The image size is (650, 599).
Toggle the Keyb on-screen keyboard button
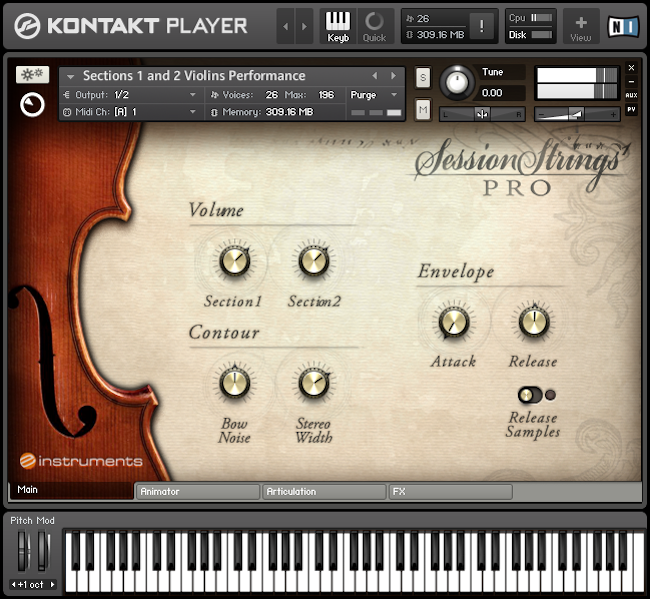coord(339,26)
